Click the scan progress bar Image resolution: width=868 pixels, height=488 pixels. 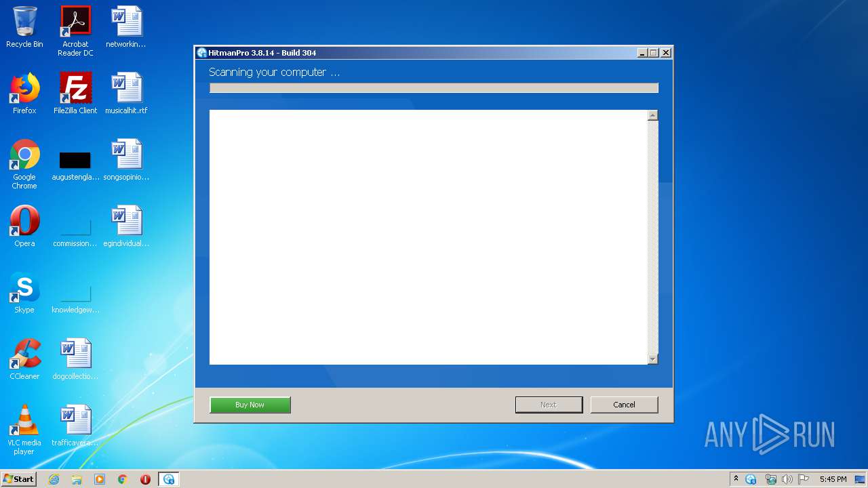434,88
